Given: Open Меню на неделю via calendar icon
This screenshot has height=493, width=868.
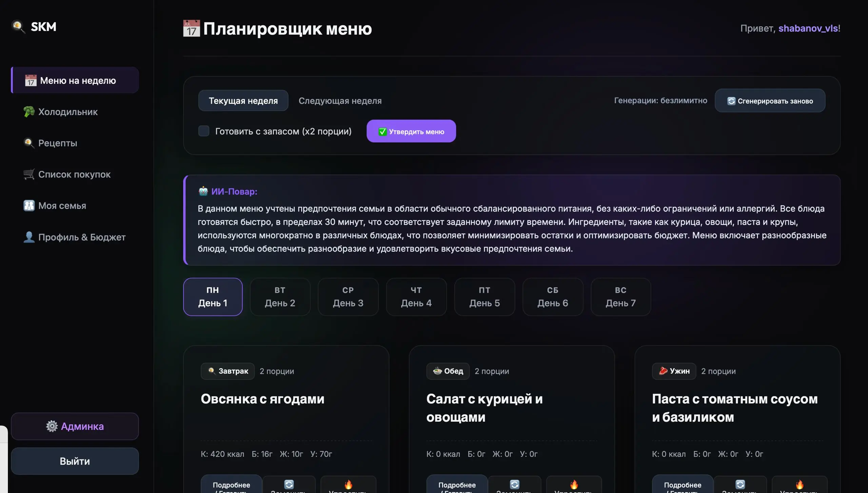Looking at the screenshot, I should pos(31,80).
